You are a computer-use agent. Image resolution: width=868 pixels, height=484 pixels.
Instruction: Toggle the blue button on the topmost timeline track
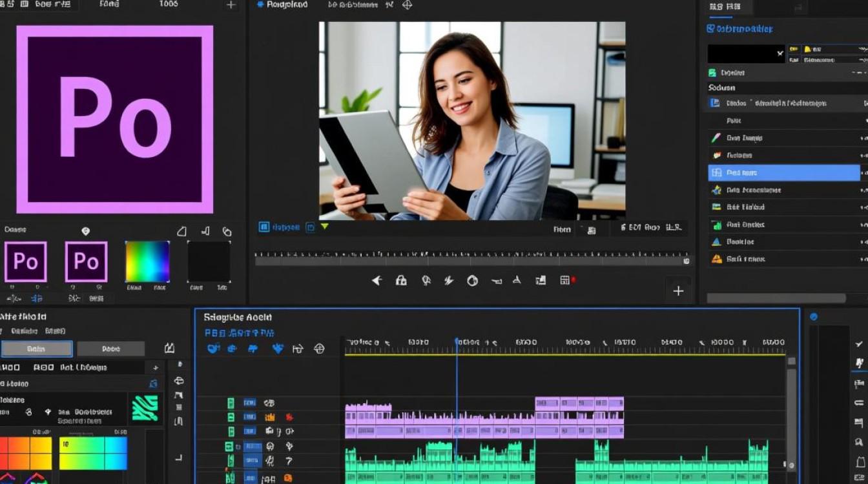[250, 403]
